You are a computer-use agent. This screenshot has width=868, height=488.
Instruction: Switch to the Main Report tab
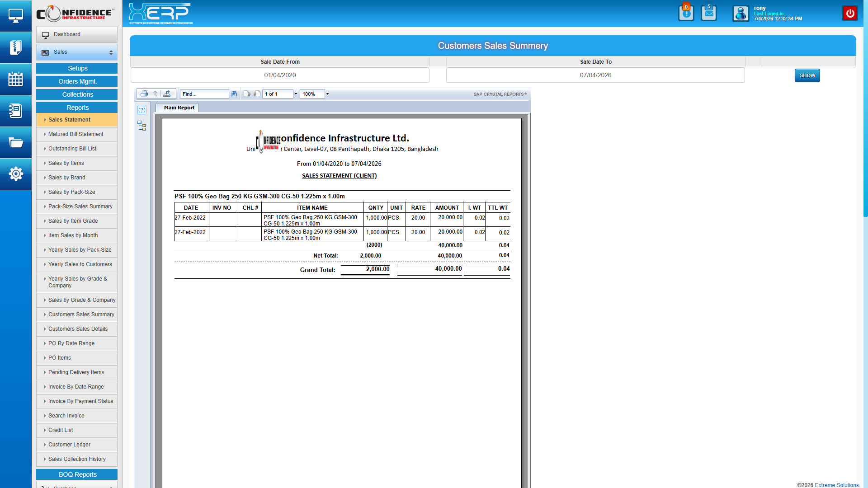pos(177,108)
